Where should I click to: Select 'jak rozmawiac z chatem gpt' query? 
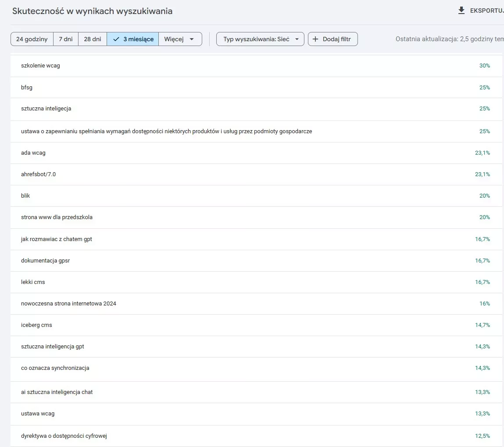256,239
